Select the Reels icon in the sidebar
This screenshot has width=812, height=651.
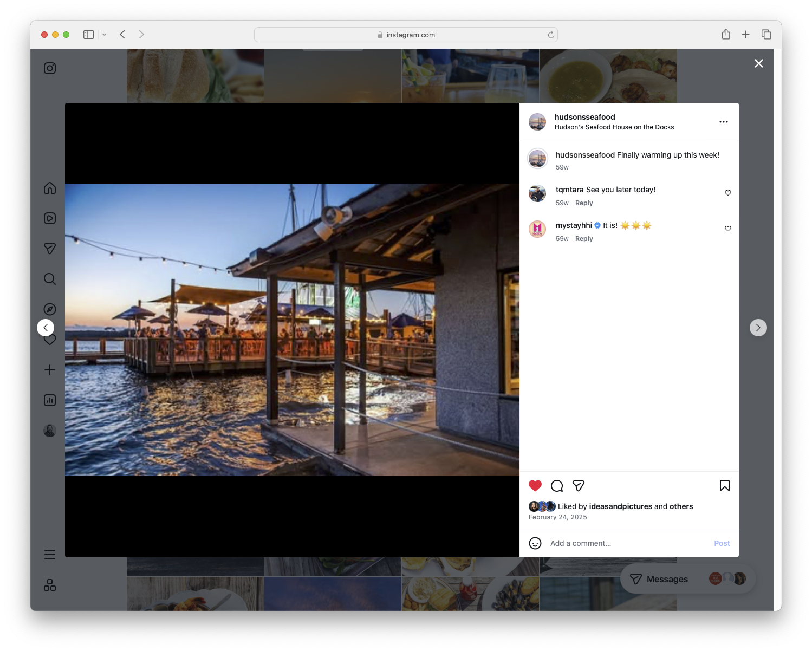(49, 218)
